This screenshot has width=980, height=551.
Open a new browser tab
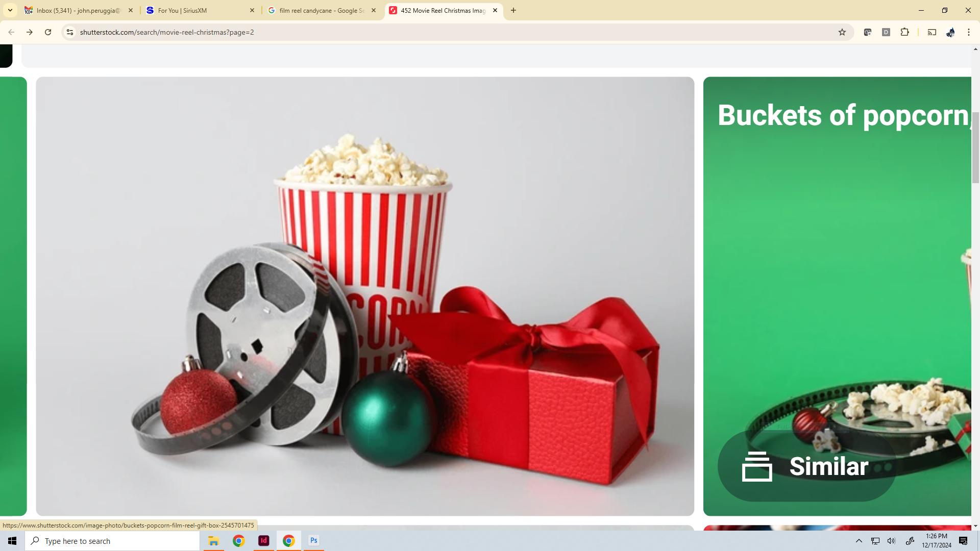pyautogui.click(x=513, y=10)
